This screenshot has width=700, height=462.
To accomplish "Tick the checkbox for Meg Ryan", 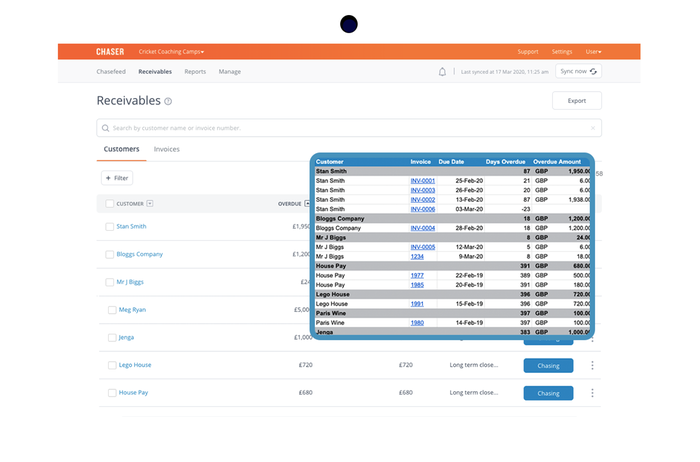I will [112, 310].
